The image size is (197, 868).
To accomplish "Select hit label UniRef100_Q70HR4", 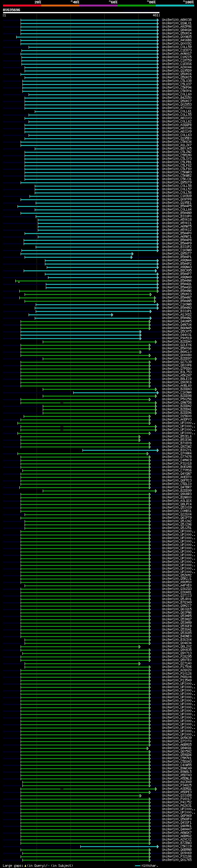I will click(177, 454).
